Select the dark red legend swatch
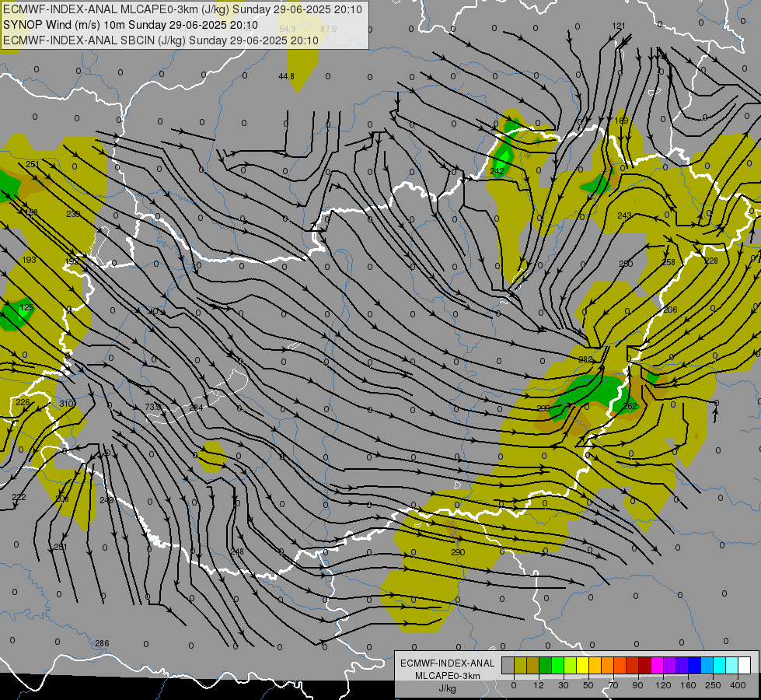The height and width of the screenshot is (700, 761). point(644,665)
